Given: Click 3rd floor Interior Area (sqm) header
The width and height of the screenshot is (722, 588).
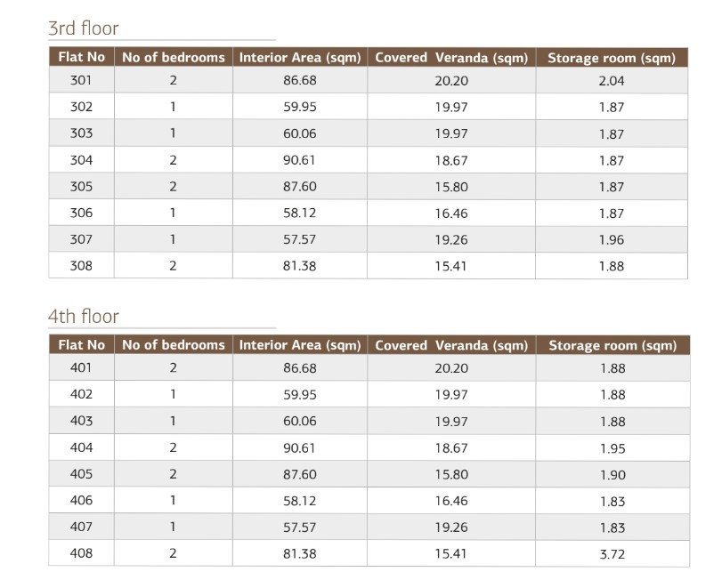Looking at the screenshot, I should [300, 58].
